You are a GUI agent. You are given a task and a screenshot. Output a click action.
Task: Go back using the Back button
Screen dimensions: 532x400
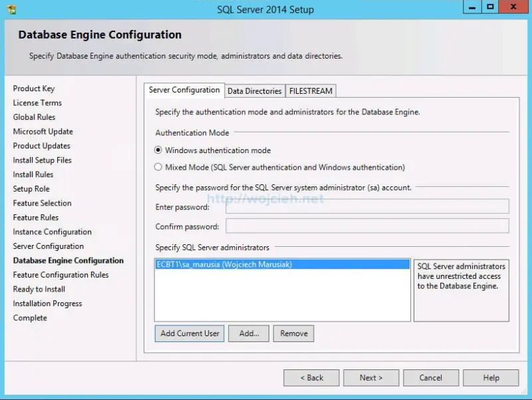tap(311, 377)
